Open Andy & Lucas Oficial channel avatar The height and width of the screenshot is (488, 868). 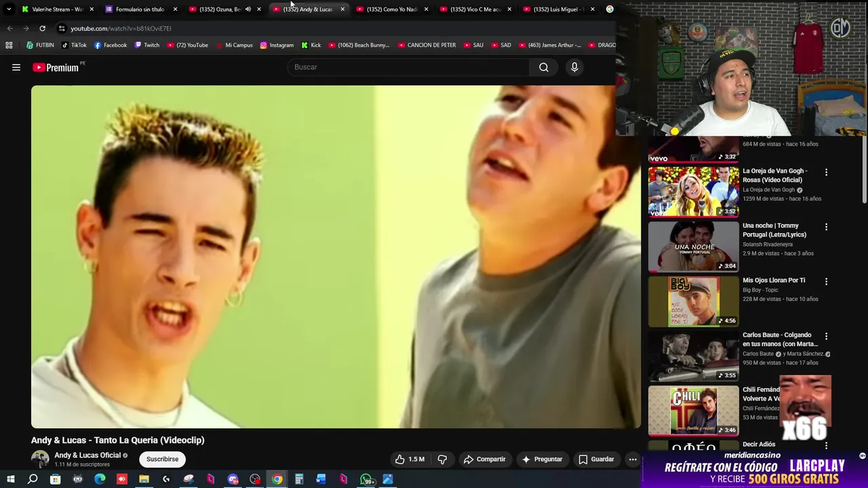click(x=40, y=459)
